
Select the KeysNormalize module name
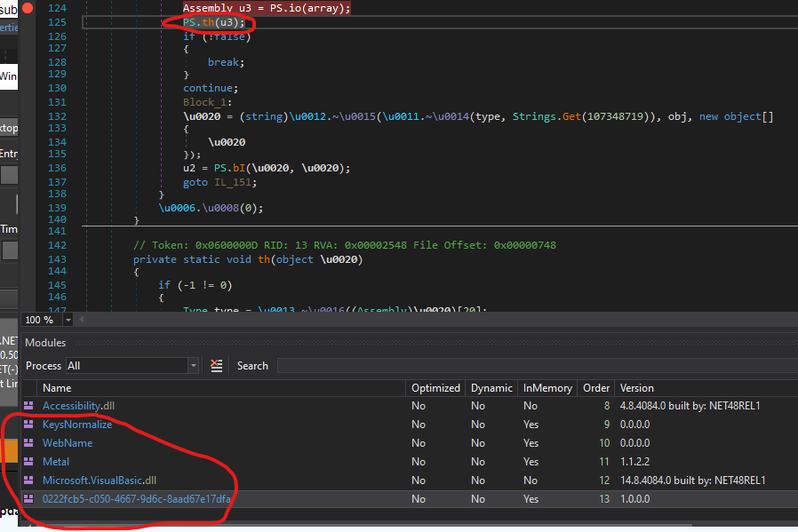(x=77, y=425)
